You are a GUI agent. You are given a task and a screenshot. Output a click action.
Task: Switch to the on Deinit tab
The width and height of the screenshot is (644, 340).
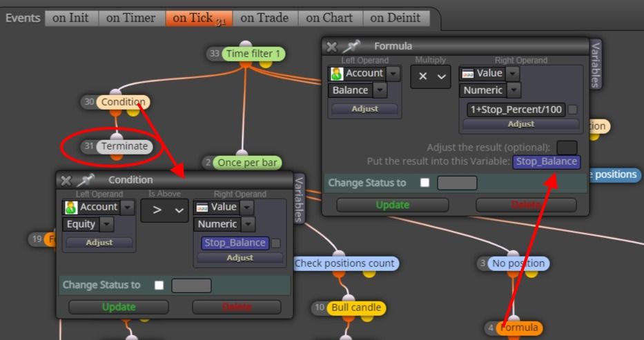(x=396, y=18)
